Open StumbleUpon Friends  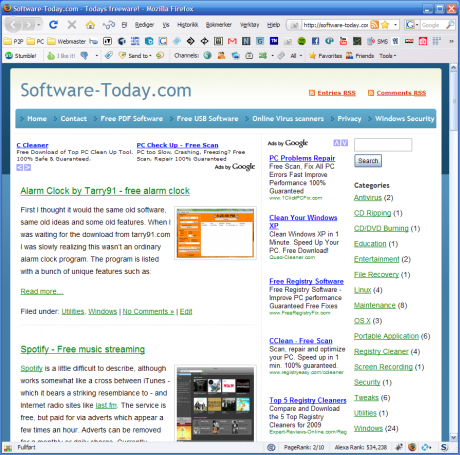[x=360, y=56]
